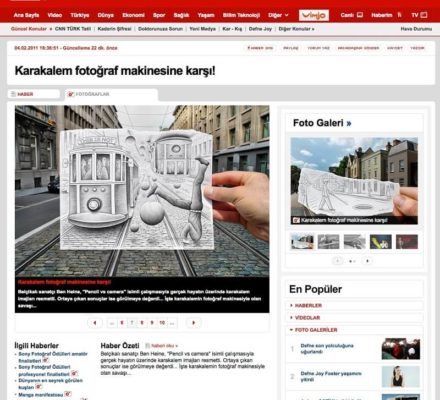Click the Vimjo logo banner
Screen dimensions: 440x400
coord(314,15)
